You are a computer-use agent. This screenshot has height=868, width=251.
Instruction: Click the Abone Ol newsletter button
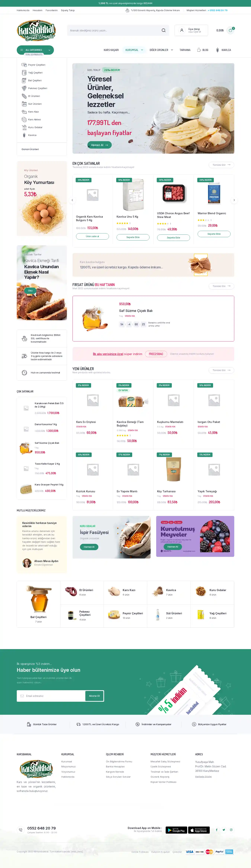tap(94, 696)
